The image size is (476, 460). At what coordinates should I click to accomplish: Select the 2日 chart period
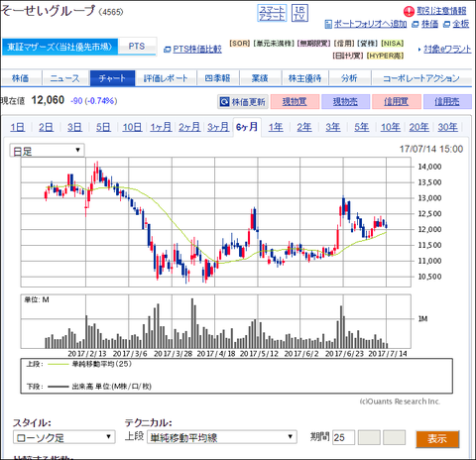46,127
